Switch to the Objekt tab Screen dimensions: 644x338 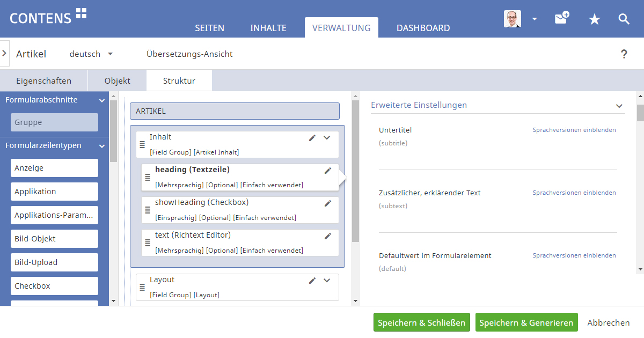coord(118,81)
